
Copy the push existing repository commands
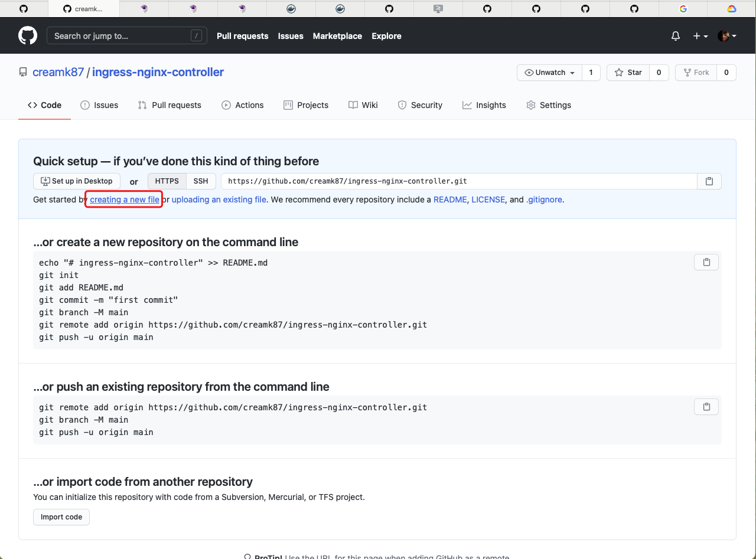click(x=706, y=406)
